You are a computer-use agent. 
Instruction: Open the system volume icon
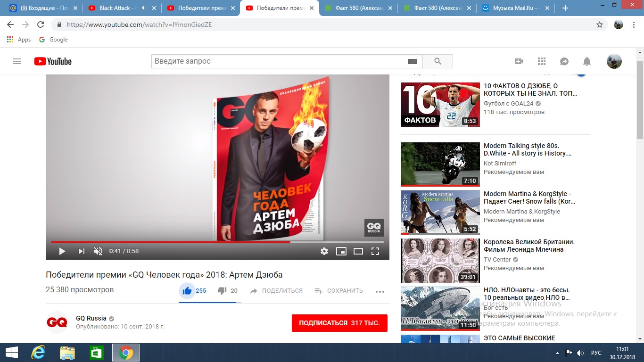point(580,353)
